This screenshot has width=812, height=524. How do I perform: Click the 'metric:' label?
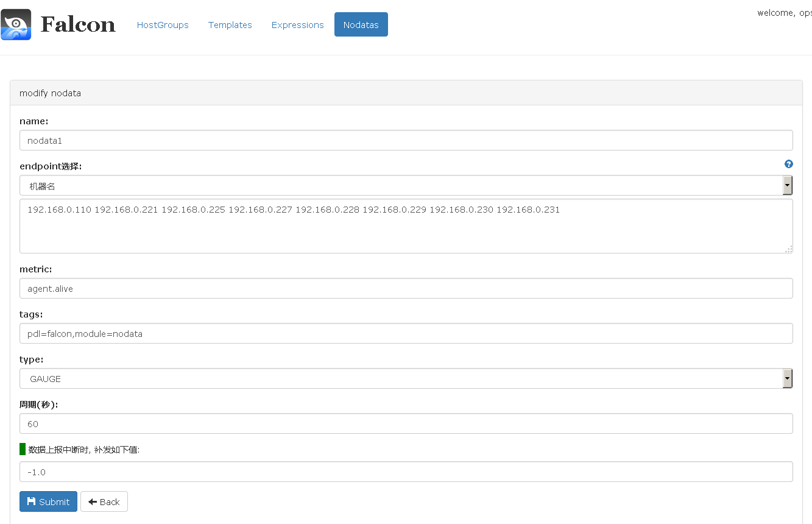coord(36,269)
